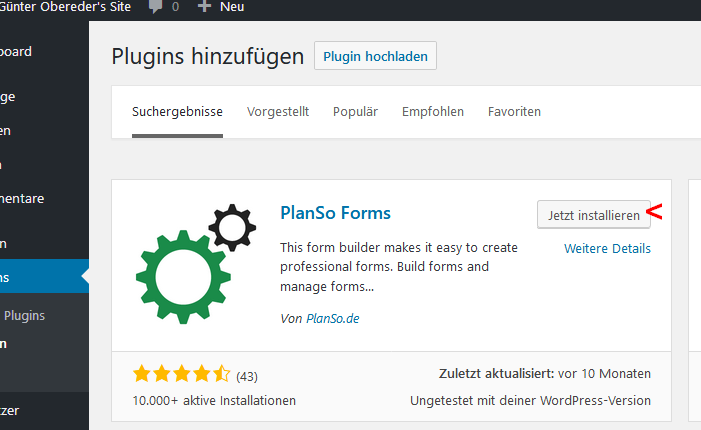Open Günter Obereder's Site link

(65, 7)
